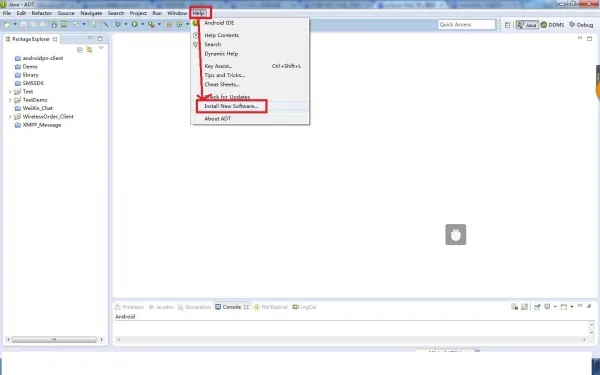
Task: Click the Package Explorer horizontal scrollbar
Action: click(x=54, y=339)
